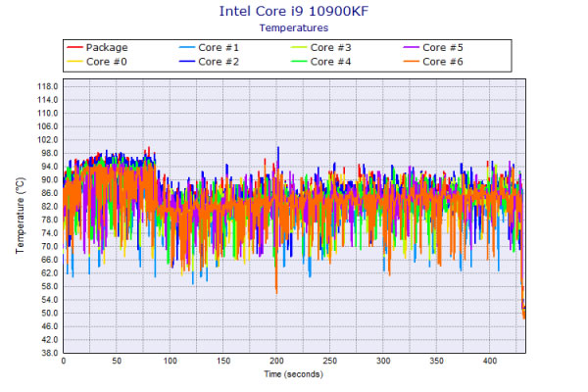The height and width of the screenshot is (392, 588).
Task: Click the Core #5 legend entry
Action: [433, 48]
